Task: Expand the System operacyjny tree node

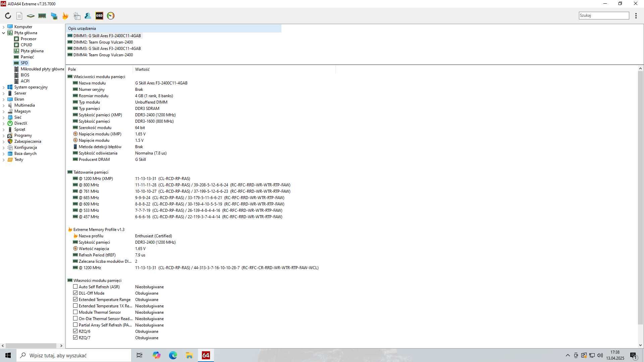Action: [3, 87]
